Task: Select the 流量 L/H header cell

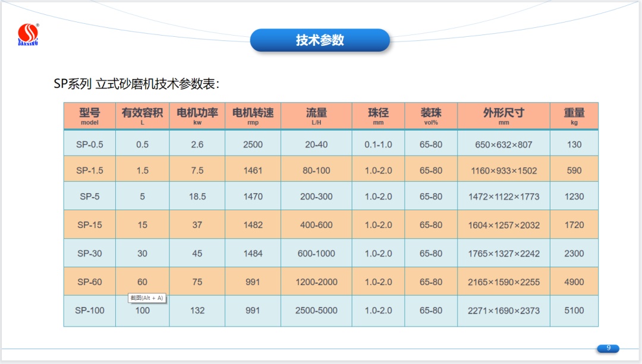Action: click(316, 116)
